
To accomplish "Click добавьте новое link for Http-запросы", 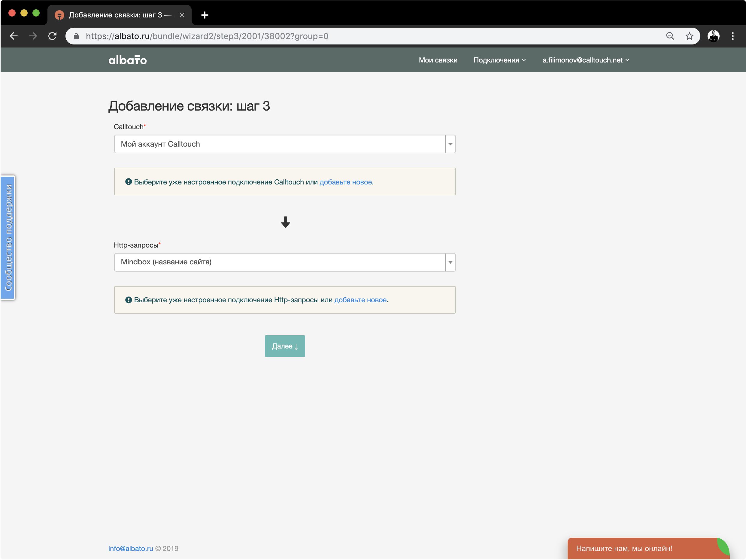I will [x=360, y=300].
